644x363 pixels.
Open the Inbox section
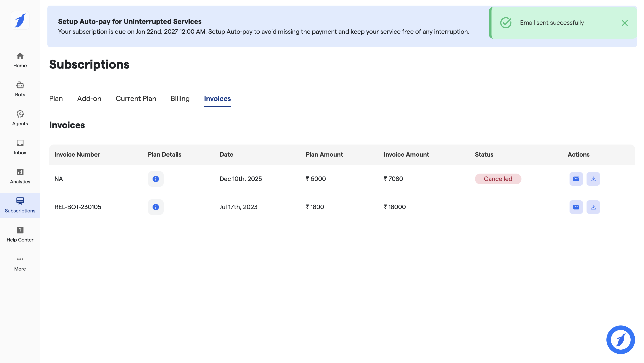(20, 147)
